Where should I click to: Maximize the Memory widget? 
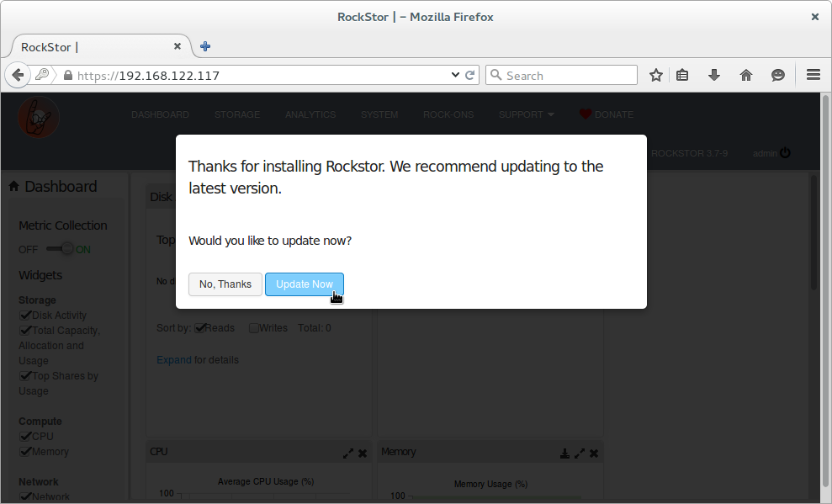click(580, 453)
